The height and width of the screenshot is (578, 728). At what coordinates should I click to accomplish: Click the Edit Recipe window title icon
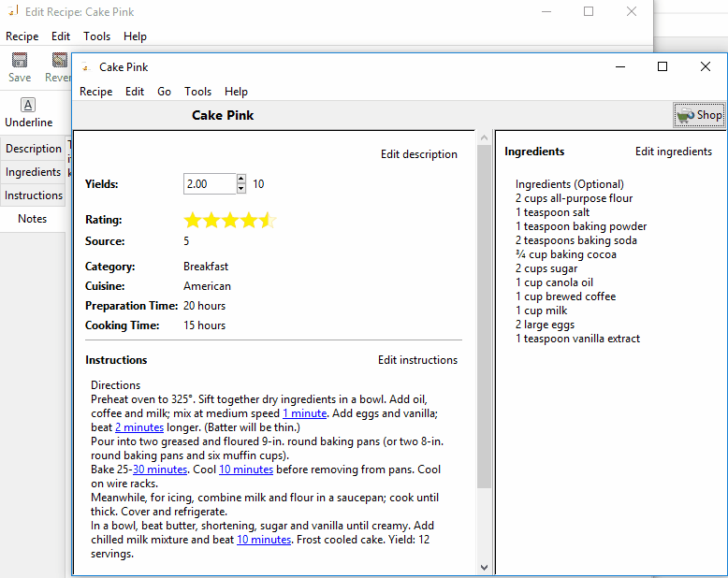[13, 10]
